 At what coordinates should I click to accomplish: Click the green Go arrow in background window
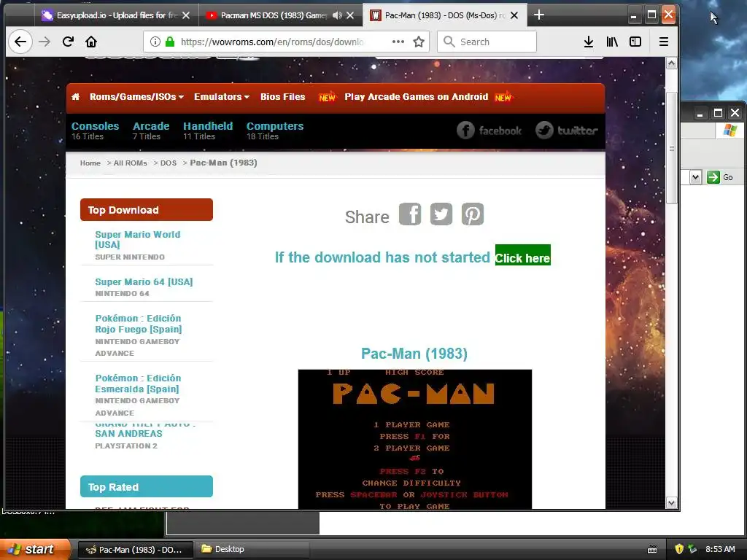(x=713, y=177)
